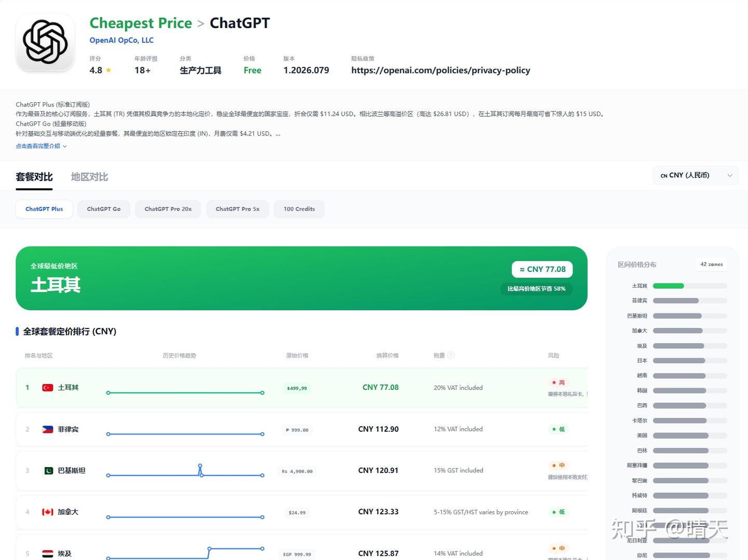Screen dimensions: 748x560
Task: Click the 历史价格趋势 column header
Action: tap(179, 356)
